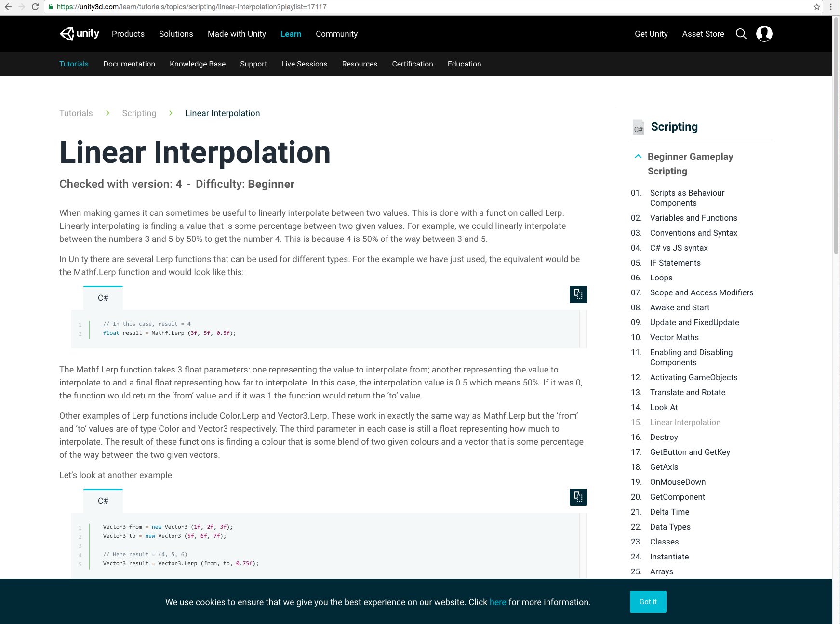This screenshot has height=624, width=840.
Task: Click Tutorials breadcrumb link
Action: [76, 113]
